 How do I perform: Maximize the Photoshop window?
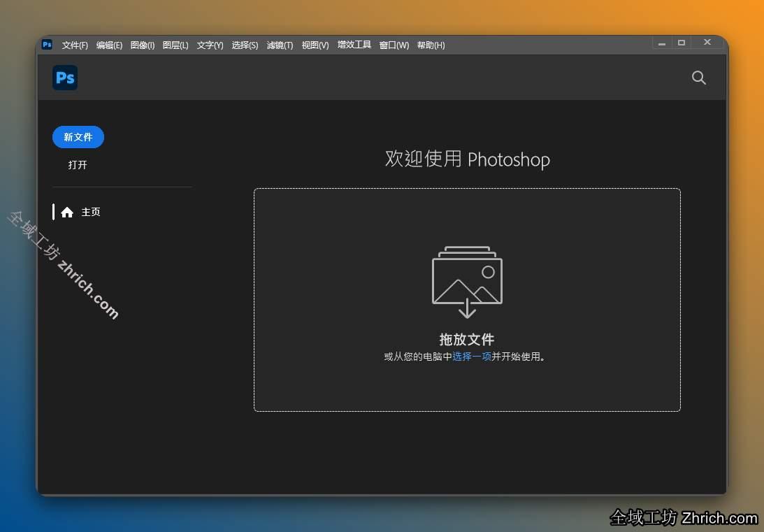pos(682,43)
